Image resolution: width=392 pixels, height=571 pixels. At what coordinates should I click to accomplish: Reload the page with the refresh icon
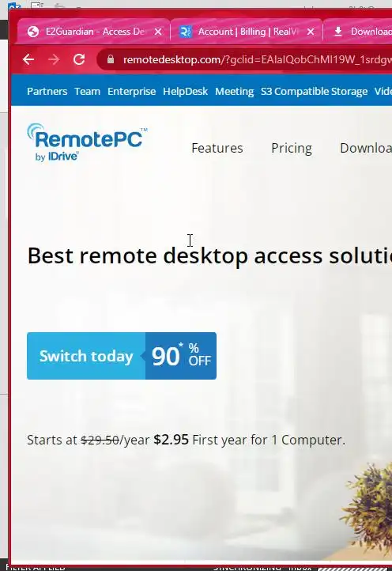(x=79, y=59)
